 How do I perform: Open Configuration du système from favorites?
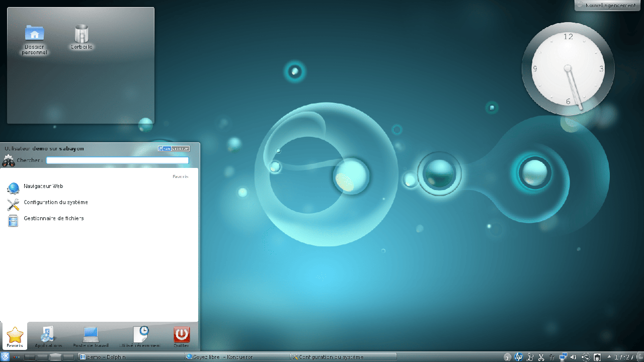coord(55,203)
